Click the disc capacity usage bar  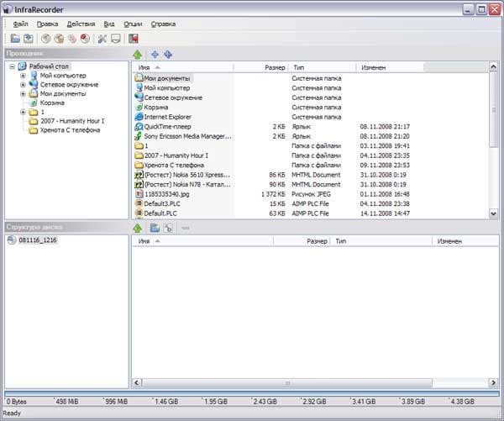(252, 393)
